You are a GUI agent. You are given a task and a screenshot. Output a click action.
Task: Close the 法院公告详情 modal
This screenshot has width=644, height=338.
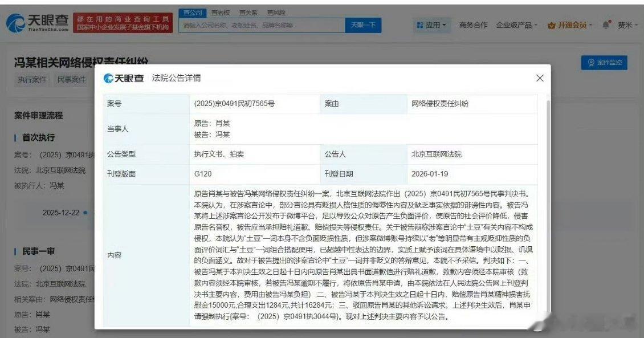click(x=540, y=78)
